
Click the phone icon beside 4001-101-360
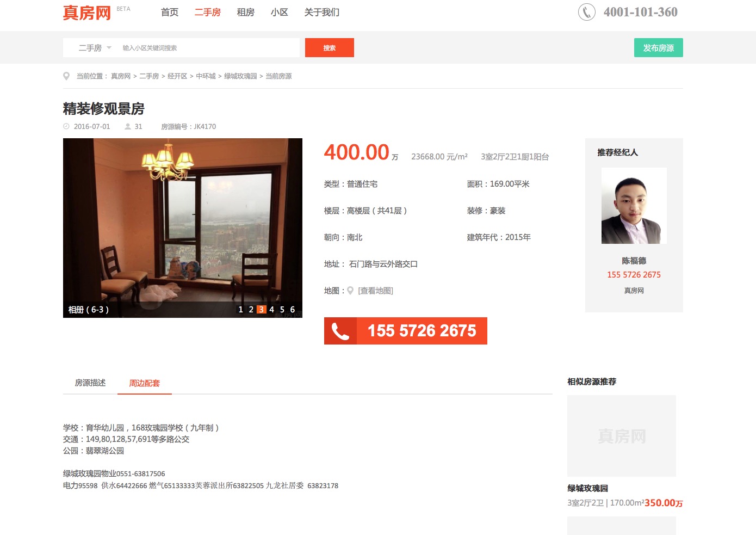[586, 12]
